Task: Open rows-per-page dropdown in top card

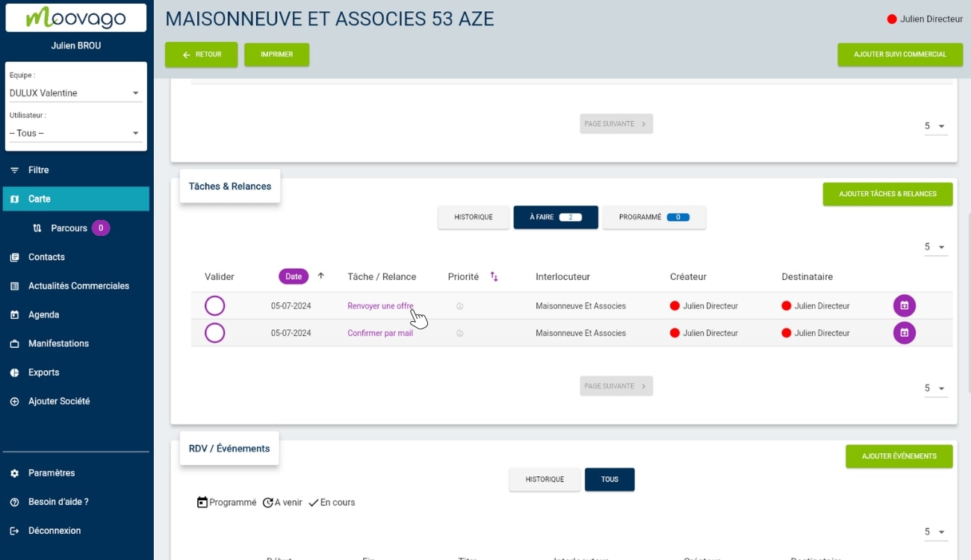Action: click(936, 126)
